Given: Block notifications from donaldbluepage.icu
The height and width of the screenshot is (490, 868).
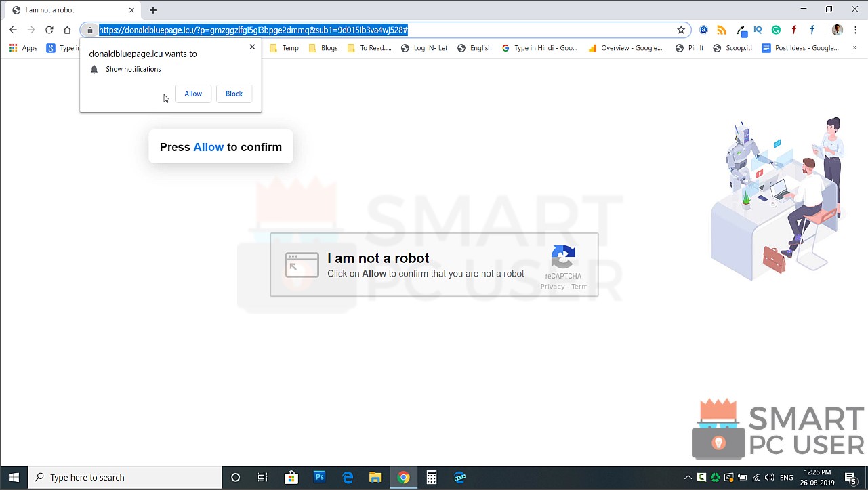Looking at the screenshot, I should click(x=234, y=94).
